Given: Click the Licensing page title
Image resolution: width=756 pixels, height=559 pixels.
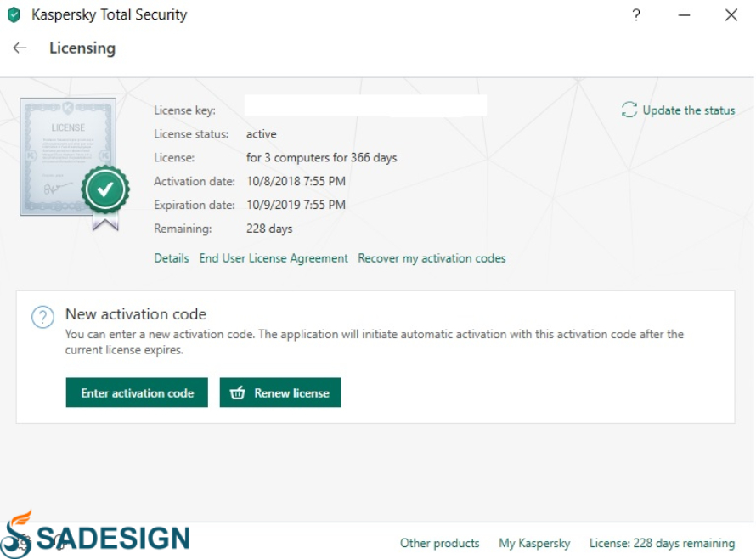Looking at the screenshot, I should tap(82, 48).
